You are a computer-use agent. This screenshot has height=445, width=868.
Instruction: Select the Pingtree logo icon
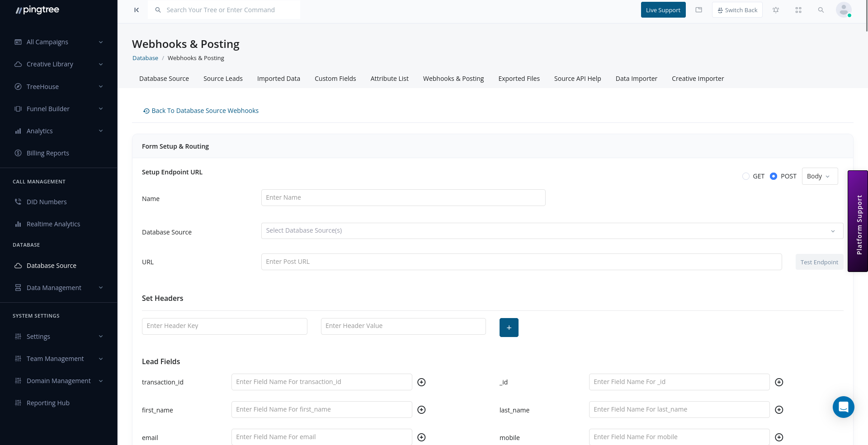click(x=19, y=9)
